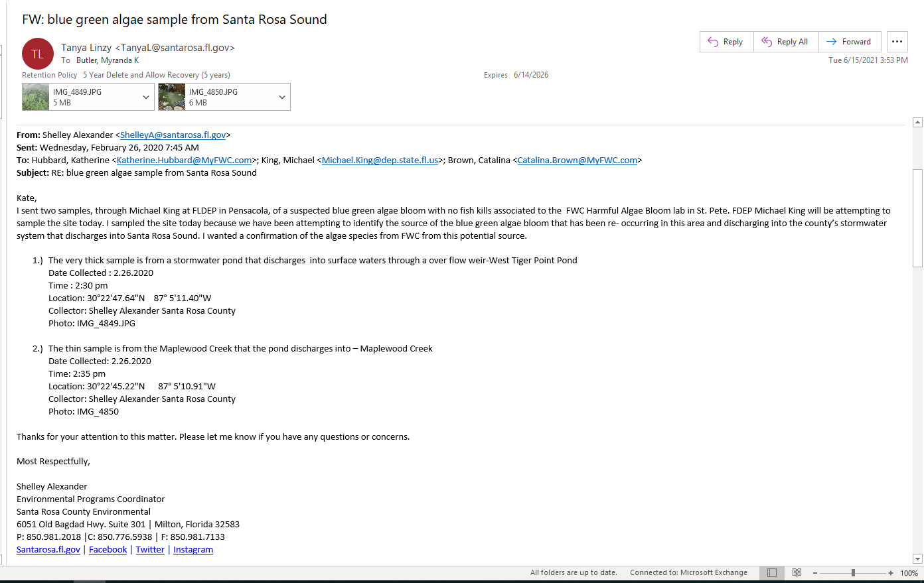Click the scroll up arrow
924x583 pixels.
(x=918, y=122)
